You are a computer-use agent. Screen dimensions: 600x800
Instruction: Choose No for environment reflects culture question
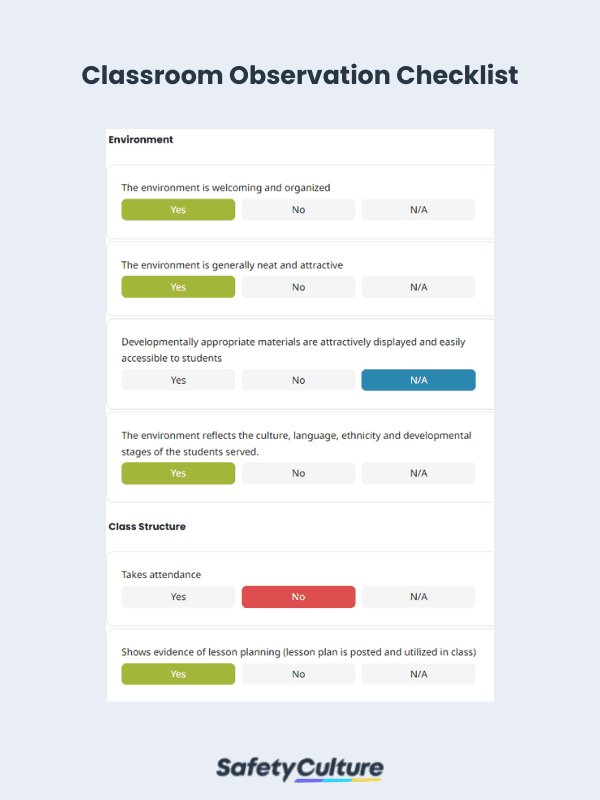(x=298, y=473)
